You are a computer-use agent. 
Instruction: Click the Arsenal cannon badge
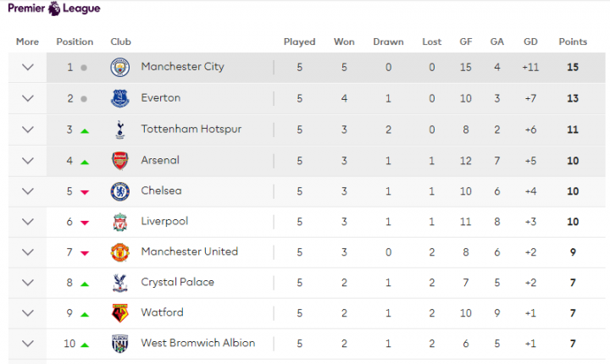(x=119, y=161)
